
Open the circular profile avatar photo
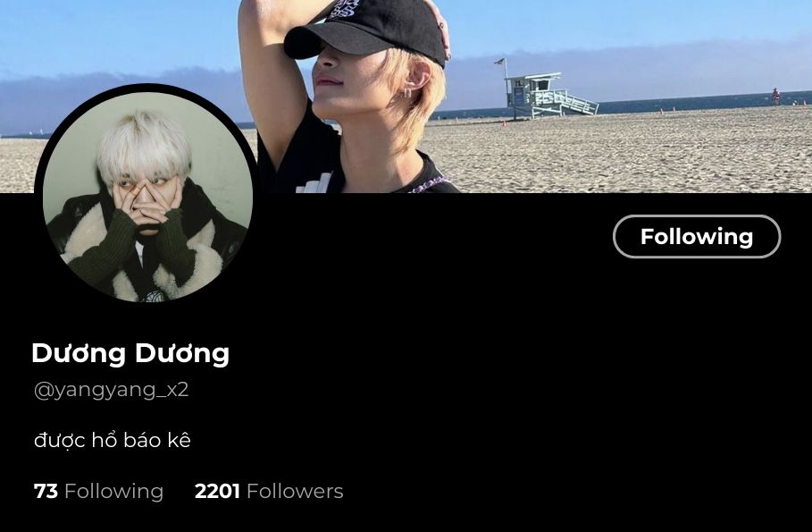[147, 194]
